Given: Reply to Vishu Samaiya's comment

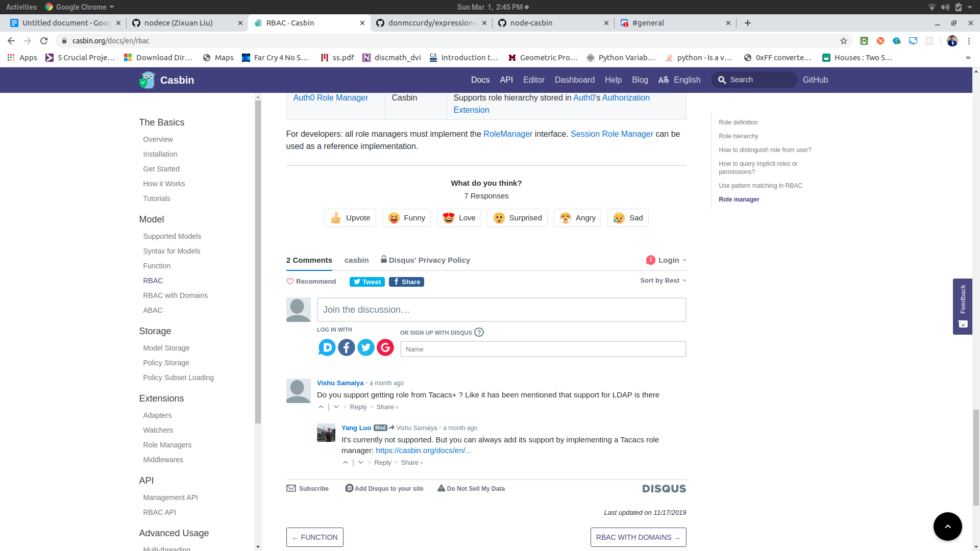Looking at the screenshot, I should (358, 407).
